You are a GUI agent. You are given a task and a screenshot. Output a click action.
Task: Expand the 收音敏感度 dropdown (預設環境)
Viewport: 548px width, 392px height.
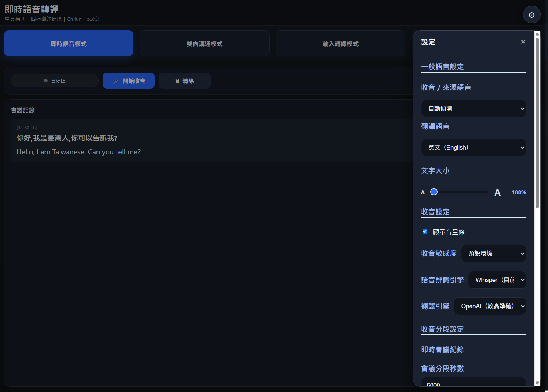[493, 254]
